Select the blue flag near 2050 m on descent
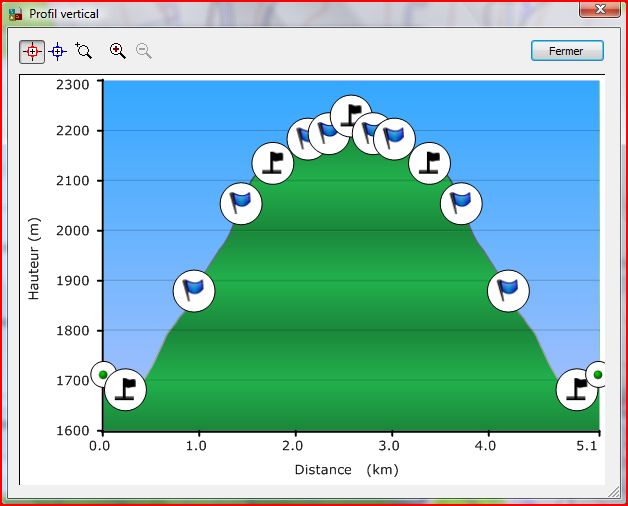This screenshot has height=506, width=628. (461, 204)
